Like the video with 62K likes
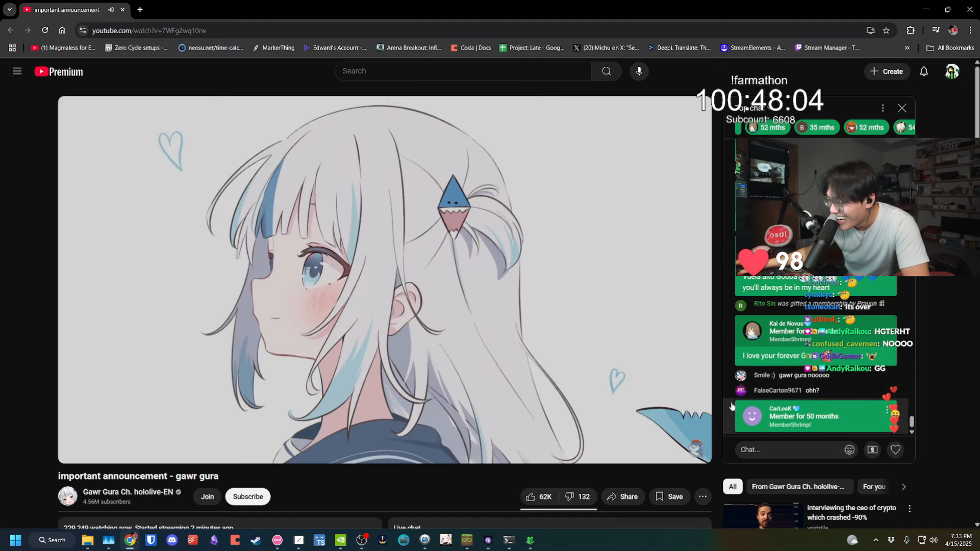The width and height of the screenshot is (980, 551). click(x=539, y=496)
